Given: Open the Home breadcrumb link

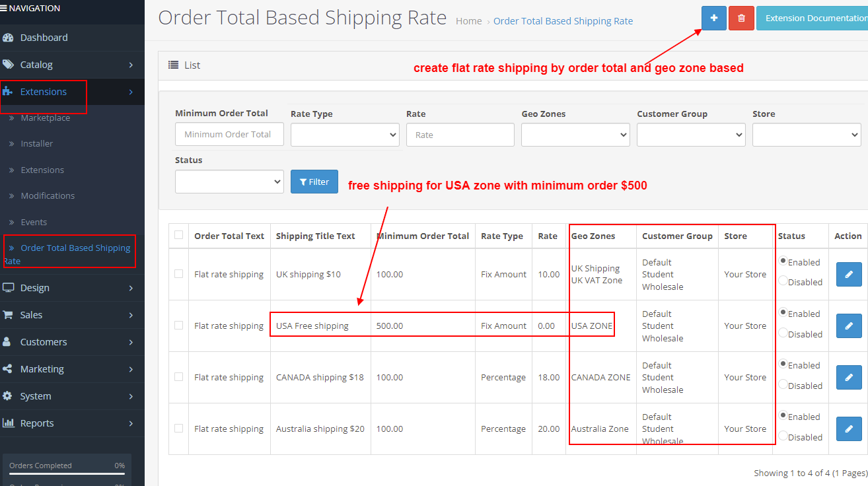Looking at the screenshot, I should (468, 21).
